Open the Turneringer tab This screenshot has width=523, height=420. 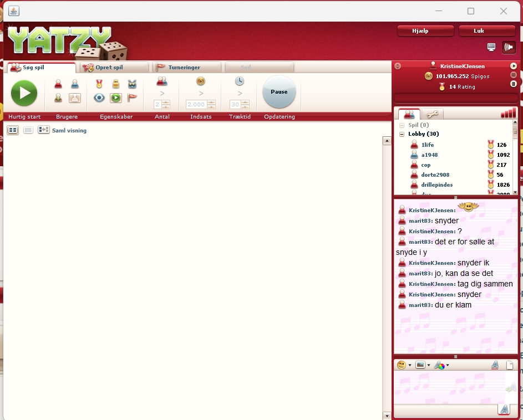click(x=187, y=68)
